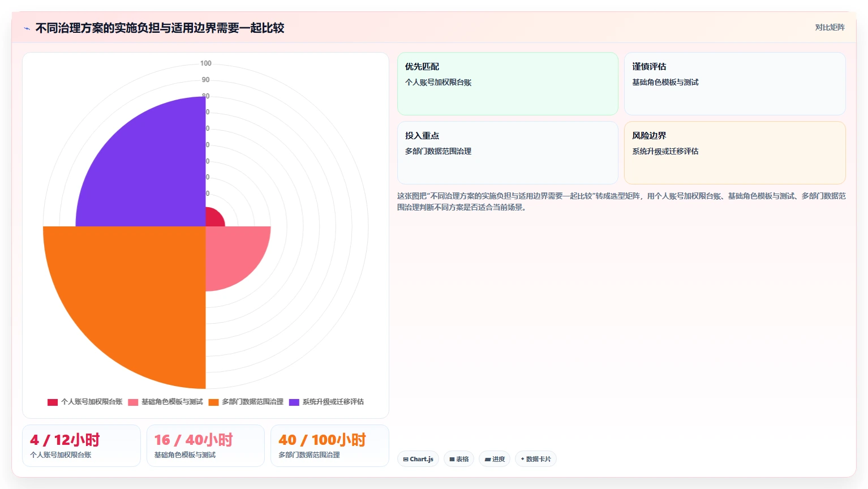Click the 16 / 40小时 stat card

click(205, 445)
